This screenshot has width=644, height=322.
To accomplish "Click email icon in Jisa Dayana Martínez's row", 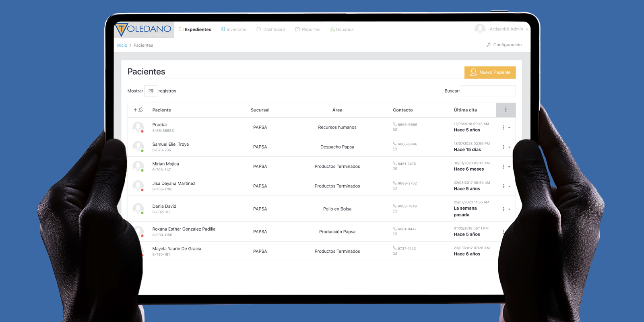I will (x=395, y=188).
